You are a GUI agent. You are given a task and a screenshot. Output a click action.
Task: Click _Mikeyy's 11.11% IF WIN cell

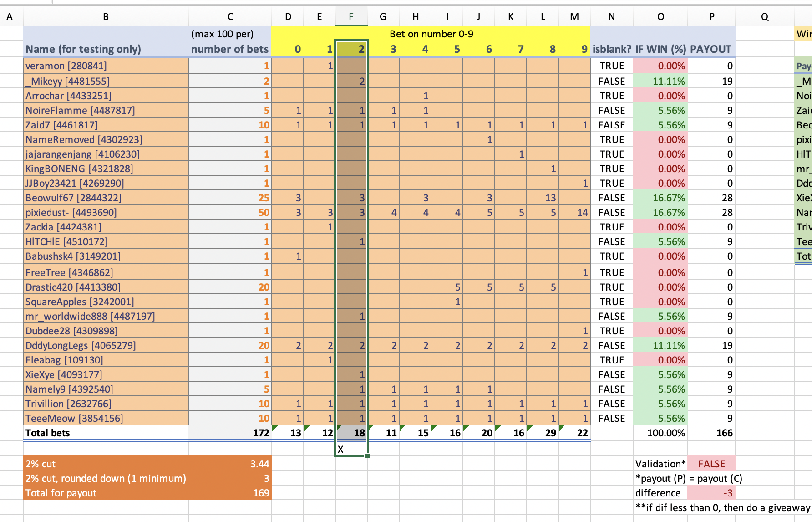click(660, 81)
